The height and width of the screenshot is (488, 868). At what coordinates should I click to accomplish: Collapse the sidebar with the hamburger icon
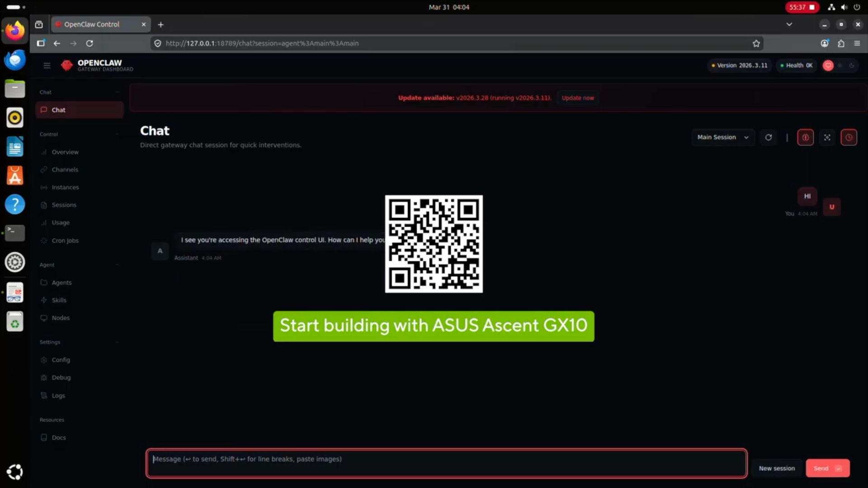pyautogui.click(x=47, y=66)
